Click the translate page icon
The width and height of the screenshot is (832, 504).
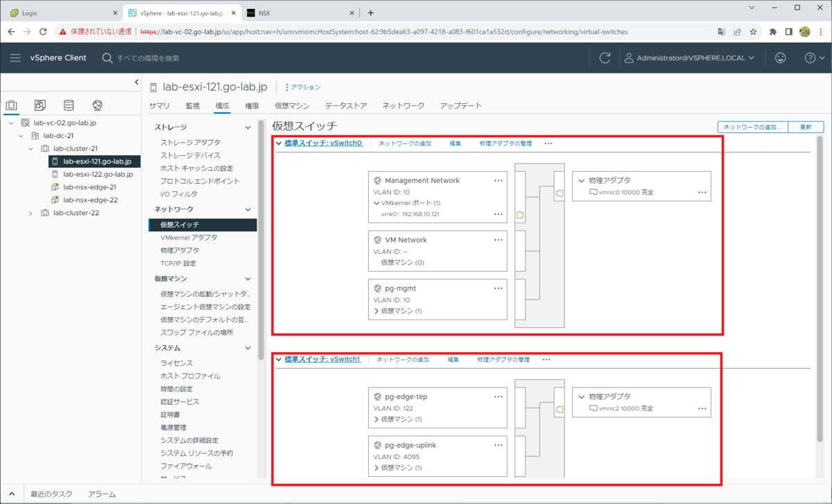[x=722, y=32]
